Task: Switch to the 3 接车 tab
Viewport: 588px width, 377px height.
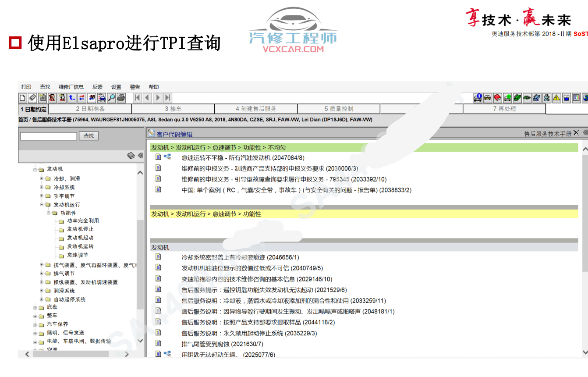Action: point(173,109)
